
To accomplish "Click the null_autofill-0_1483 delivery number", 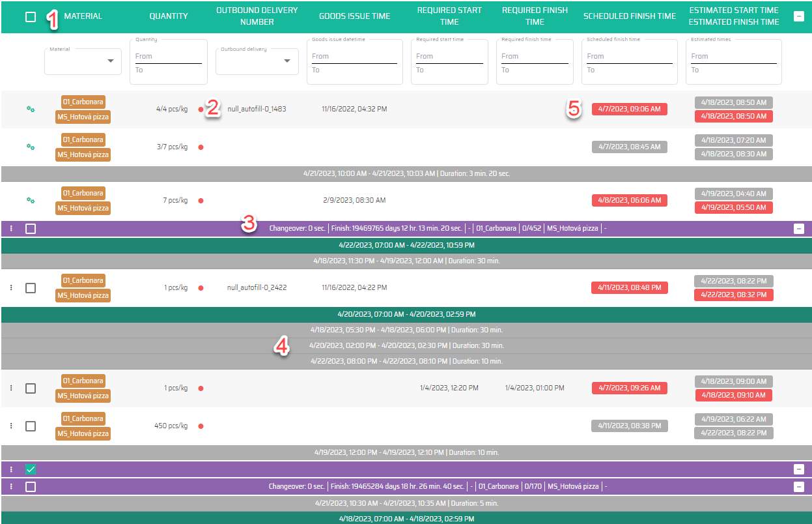I will click(257, 109).
